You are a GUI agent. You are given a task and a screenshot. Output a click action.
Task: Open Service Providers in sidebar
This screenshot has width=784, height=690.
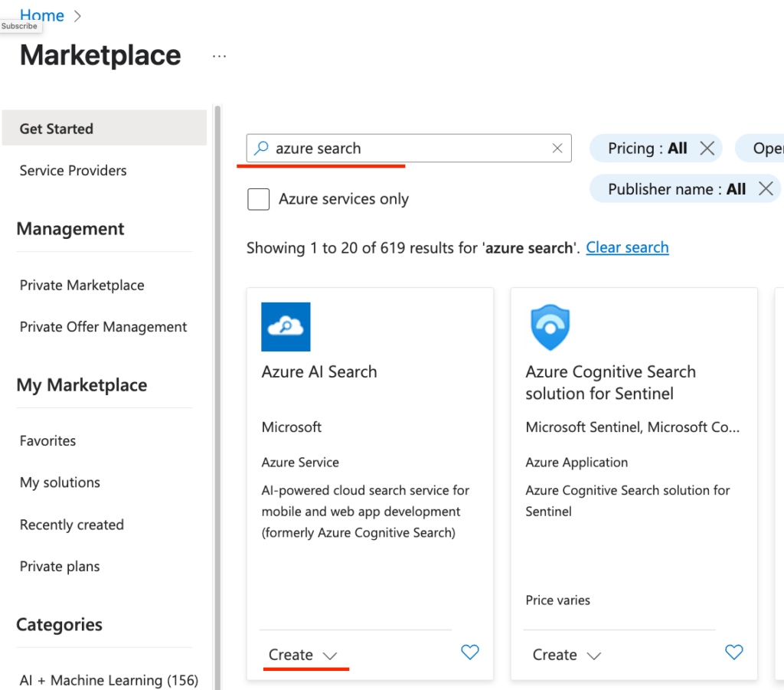point(73,171)
